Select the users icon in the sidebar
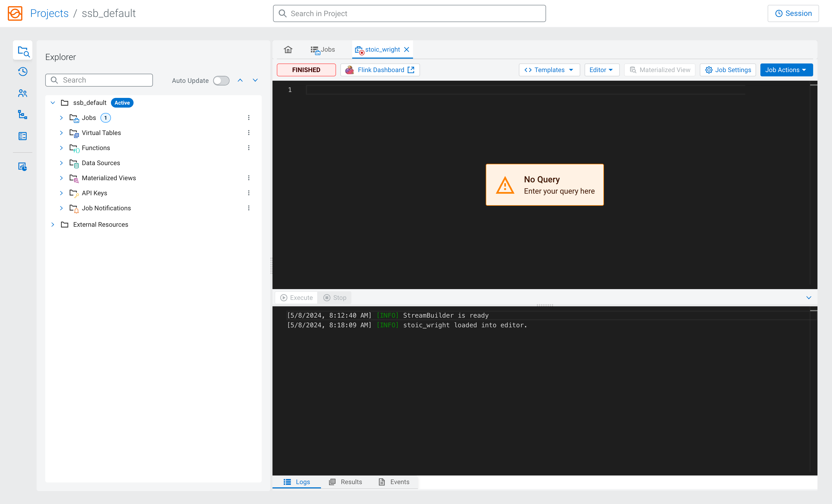The image size is (832, 504). 22,93
